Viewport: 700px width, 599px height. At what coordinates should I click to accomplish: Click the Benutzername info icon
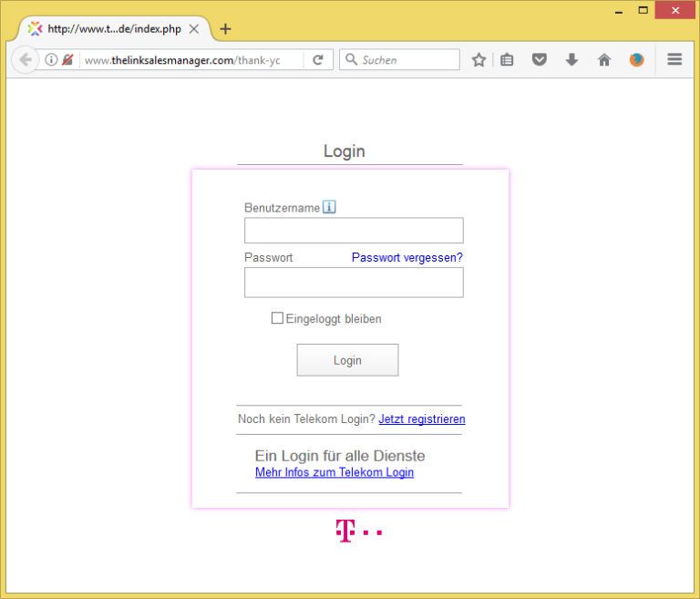pyautogui.click(x=329, y=207)
